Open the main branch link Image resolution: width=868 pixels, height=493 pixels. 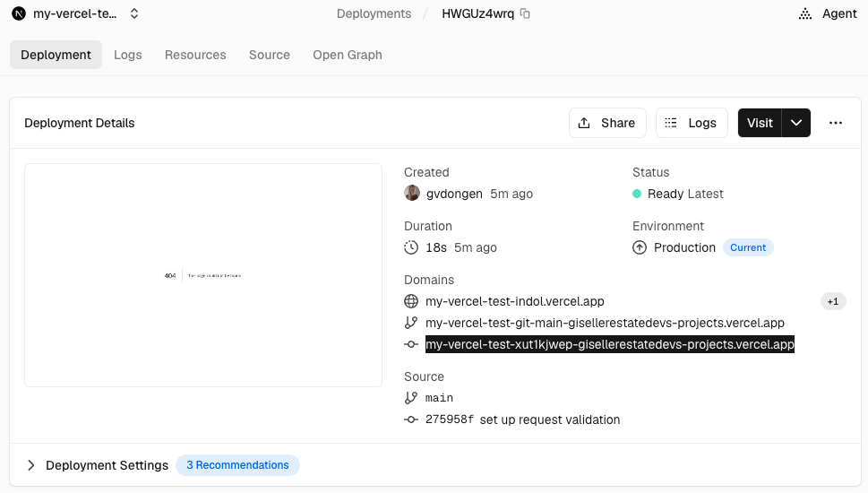(x=439, y=398)
